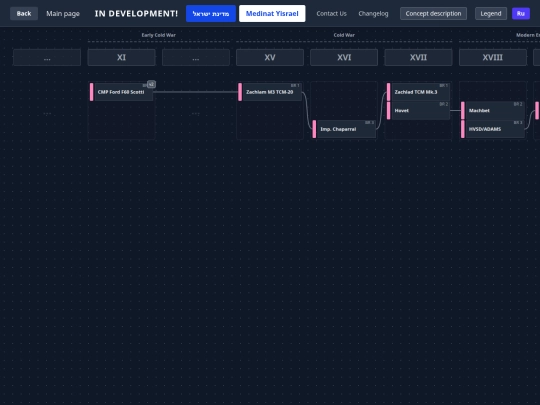Expand the collapsed column between XI and XV
This screenshot has height=405, width=540.
coord(196,57)
